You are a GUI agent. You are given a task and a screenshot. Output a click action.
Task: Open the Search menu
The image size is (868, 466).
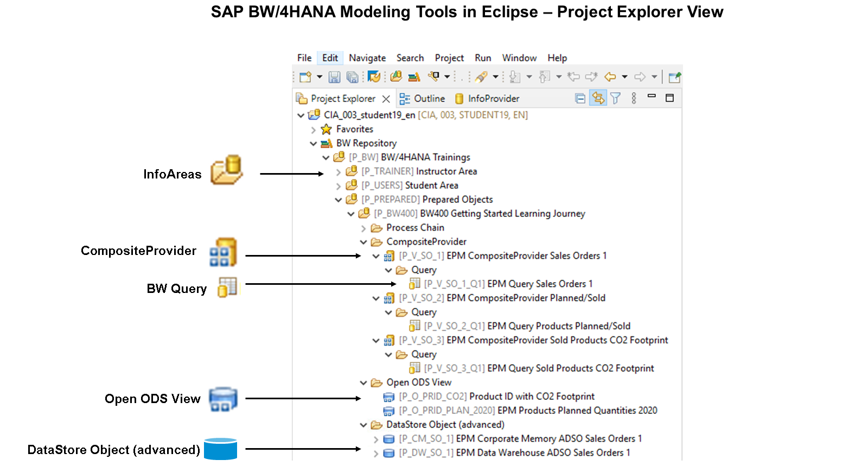410,58
